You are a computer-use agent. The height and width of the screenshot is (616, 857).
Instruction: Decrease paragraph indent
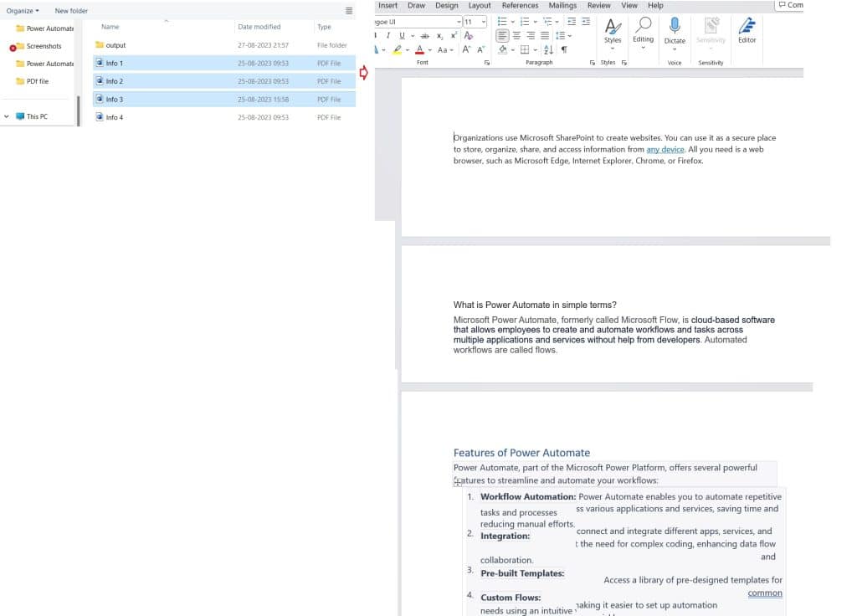(x=572, y=21)
